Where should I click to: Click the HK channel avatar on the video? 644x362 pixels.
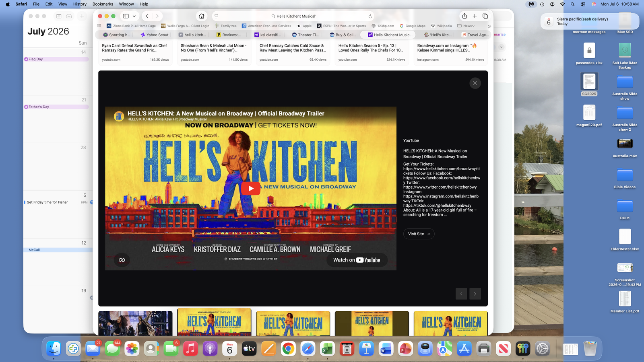click(119, 116)
